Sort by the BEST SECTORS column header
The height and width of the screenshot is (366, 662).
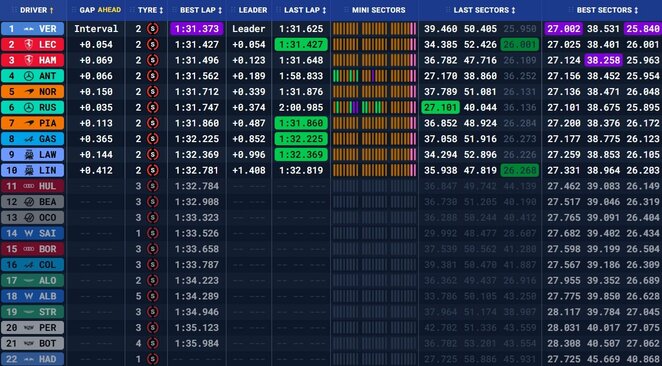point(608,10)
